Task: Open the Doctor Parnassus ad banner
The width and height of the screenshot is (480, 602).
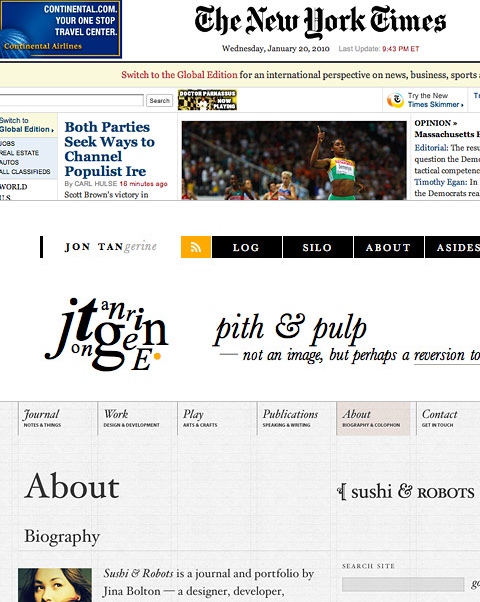Action: click(207, 100)
